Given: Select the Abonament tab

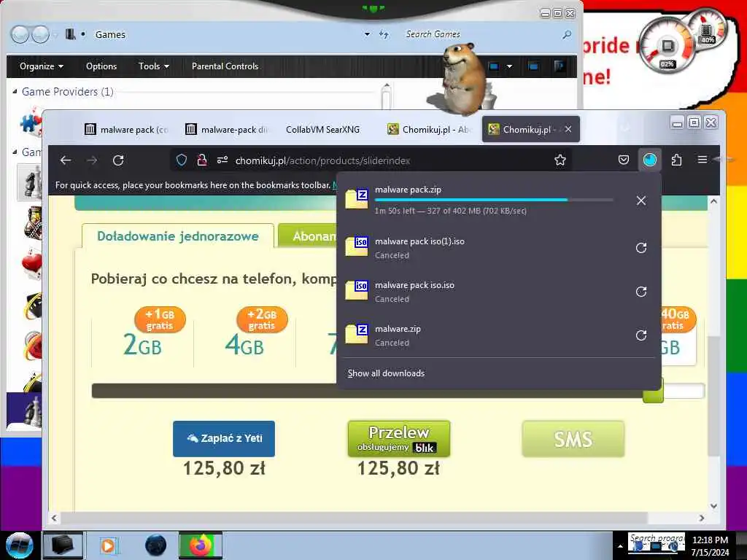Looking at the screenshot, I should (x=308, y=236).
